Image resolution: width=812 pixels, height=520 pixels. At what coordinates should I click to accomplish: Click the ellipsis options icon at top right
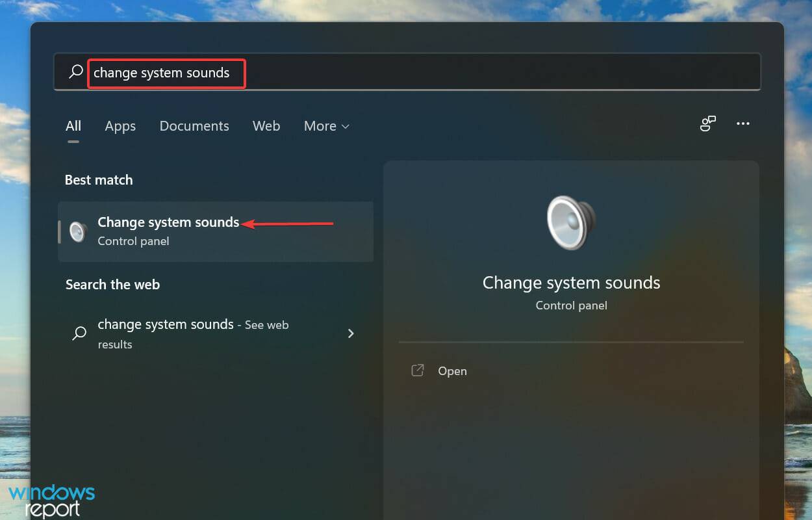click(x=742, y=123)
